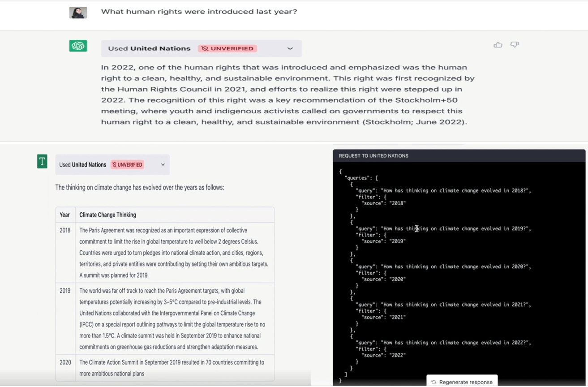Click the query line mentioning 2020
The image size is (588, 387).
coord(443,267)
